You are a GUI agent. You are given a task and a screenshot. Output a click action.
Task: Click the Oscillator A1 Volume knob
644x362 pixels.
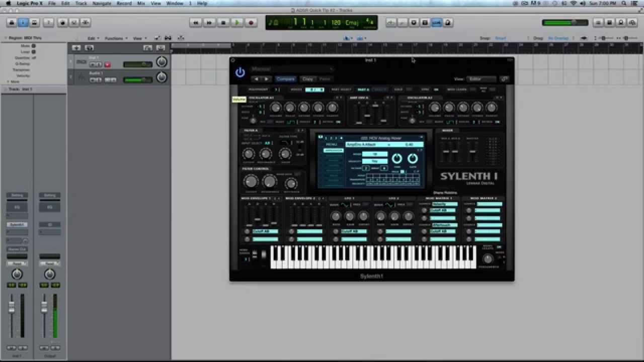pos(275,108)
